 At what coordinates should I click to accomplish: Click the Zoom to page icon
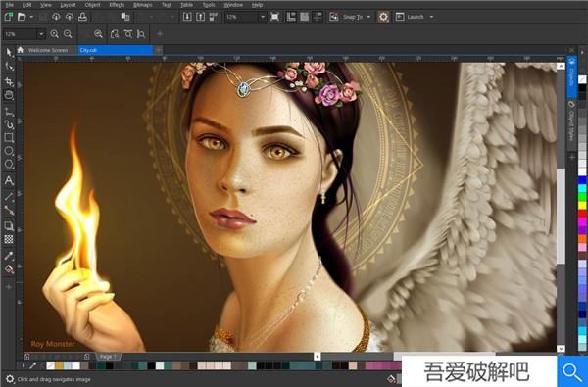coord(115,34)
